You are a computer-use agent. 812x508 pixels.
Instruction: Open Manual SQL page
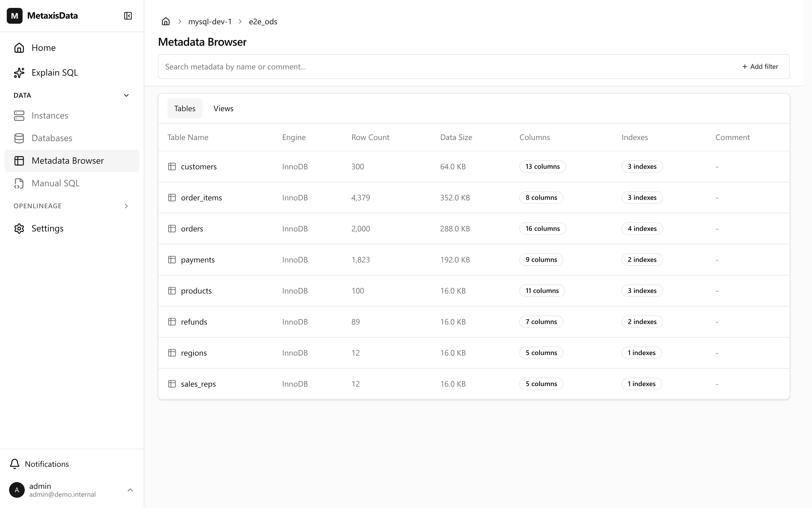click(72, 183)
